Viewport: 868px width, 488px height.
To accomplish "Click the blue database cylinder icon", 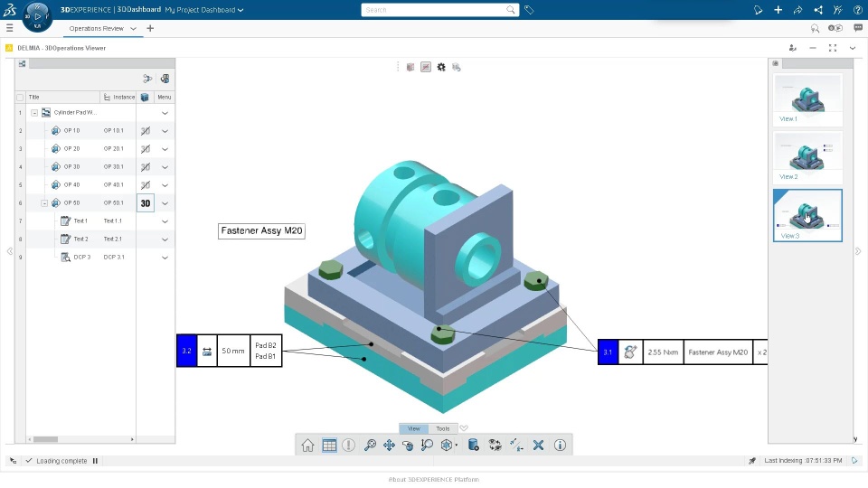I will [x=473, y=445].
